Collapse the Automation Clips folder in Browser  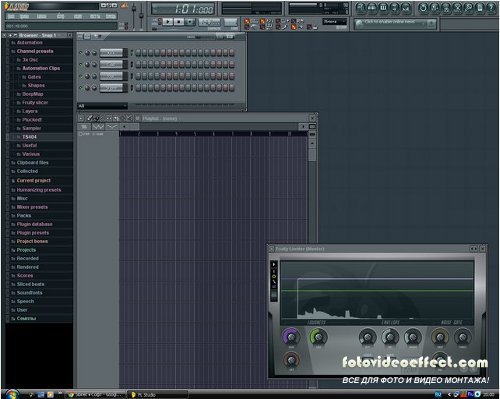(41, 68)
